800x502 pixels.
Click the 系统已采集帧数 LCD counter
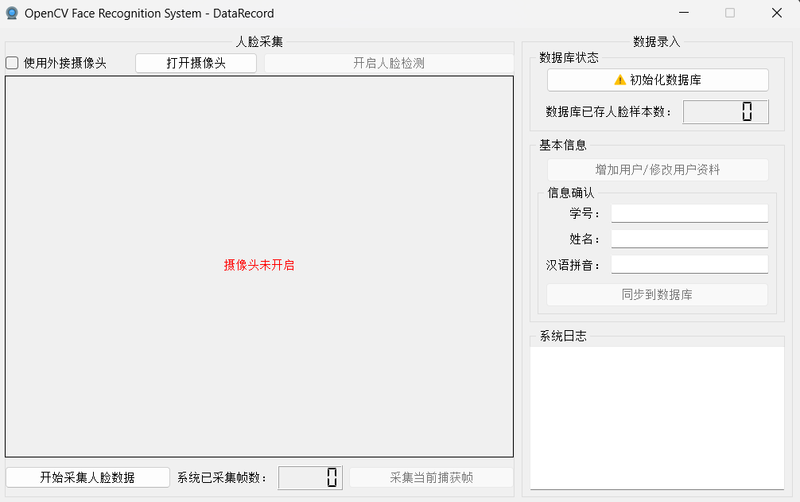(x=310, y=478)
